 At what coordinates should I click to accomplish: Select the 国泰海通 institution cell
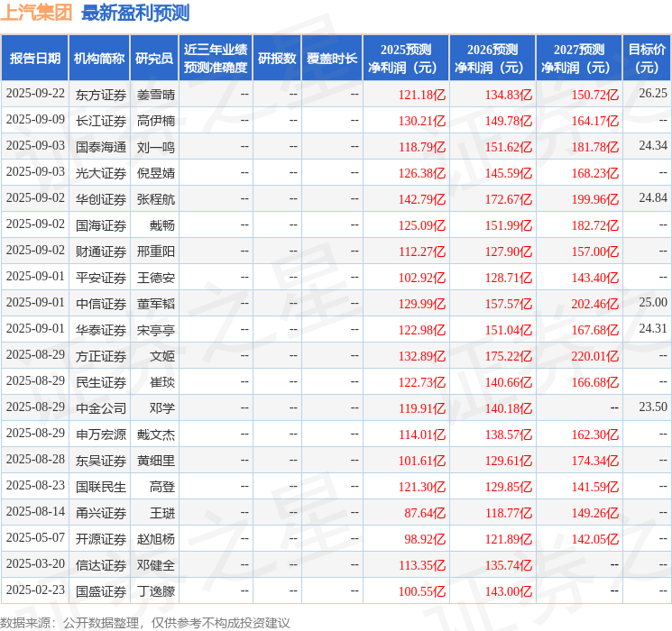pyautogui.click(x=101, y=147)
